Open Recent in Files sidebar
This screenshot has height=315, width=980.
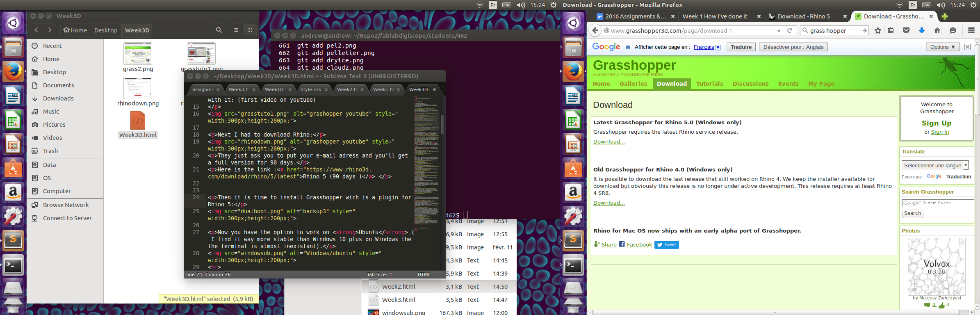tap(52, 46)
